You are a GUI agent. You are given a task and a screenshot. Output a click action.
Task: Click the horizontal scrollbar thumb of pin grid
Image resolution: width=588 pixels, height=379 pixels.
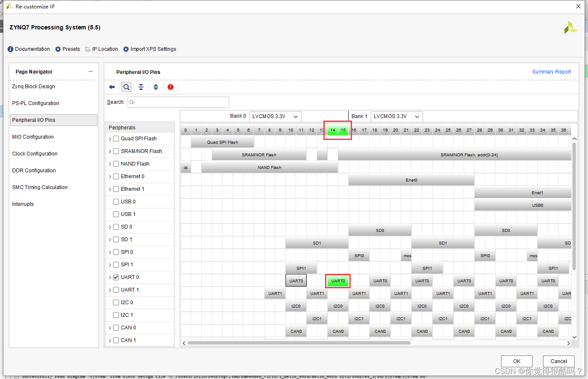299,343
